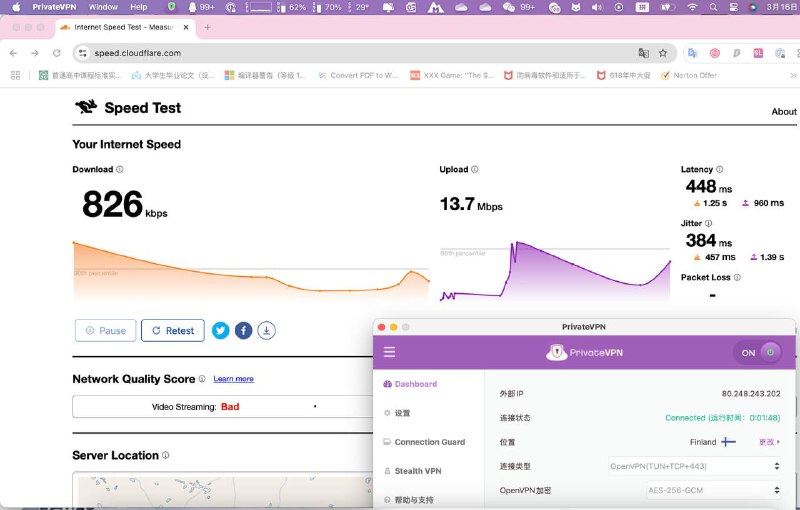Click the Finland flag icon

coord(728,442)
